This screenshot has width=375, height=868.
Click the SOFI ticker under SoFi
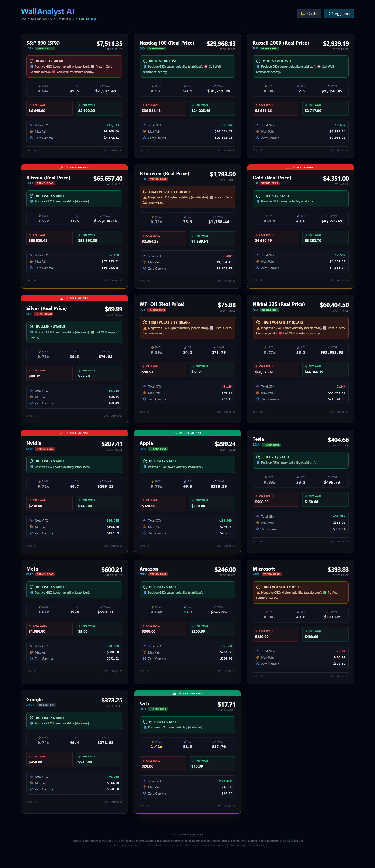143,709
